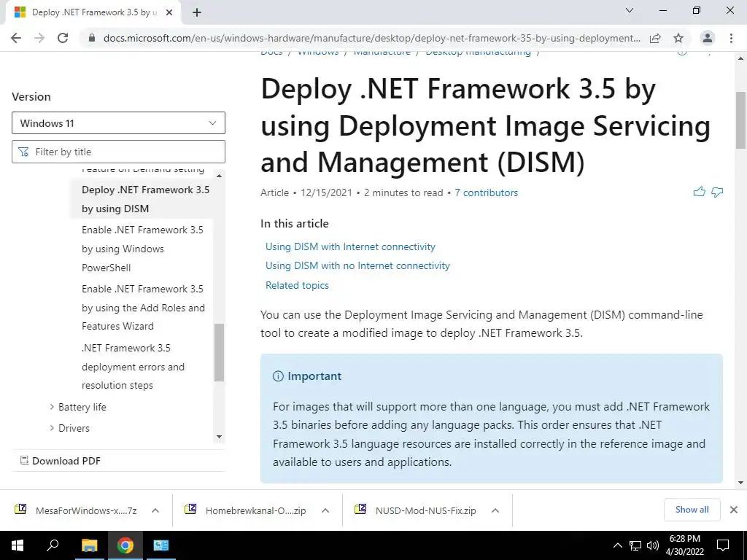Open the Chrome three-dot menu
The height and width of the screenshot is (560, 747).
coord(731,38)
